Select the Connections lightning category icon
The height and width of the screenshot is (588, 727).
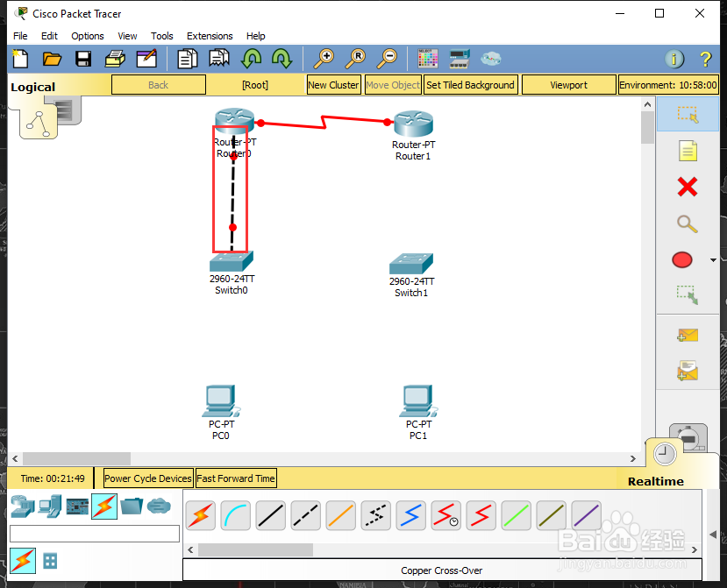coord(104,506)
